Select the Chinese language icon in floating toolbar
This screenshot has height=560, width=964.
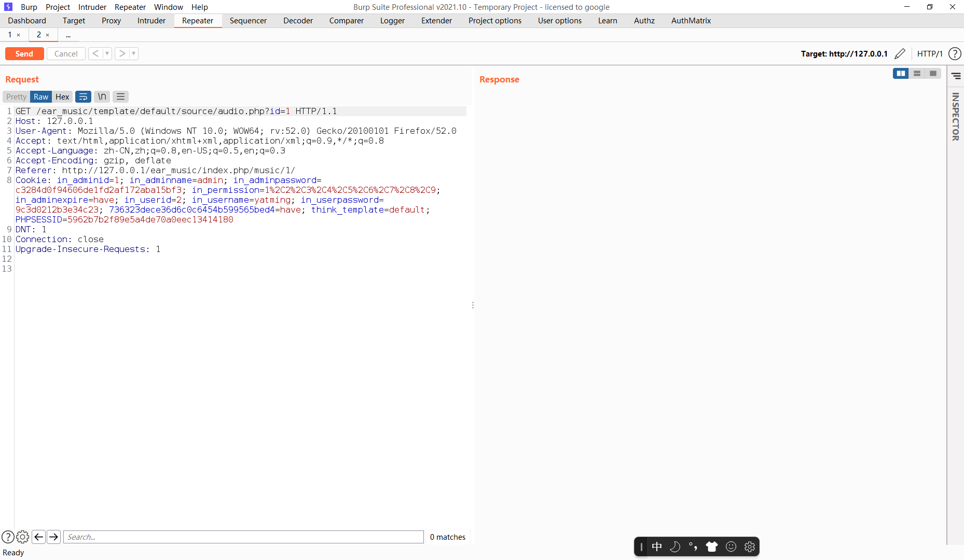point(657,546)
